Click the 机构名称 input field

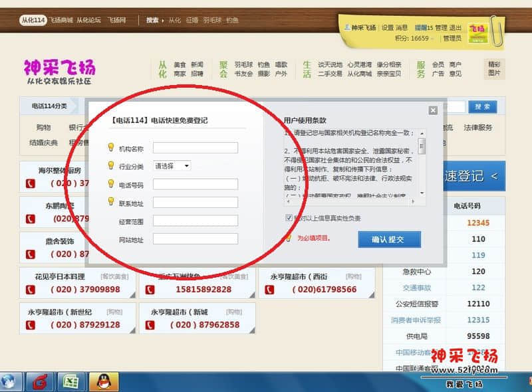click(x=196, y=148)
